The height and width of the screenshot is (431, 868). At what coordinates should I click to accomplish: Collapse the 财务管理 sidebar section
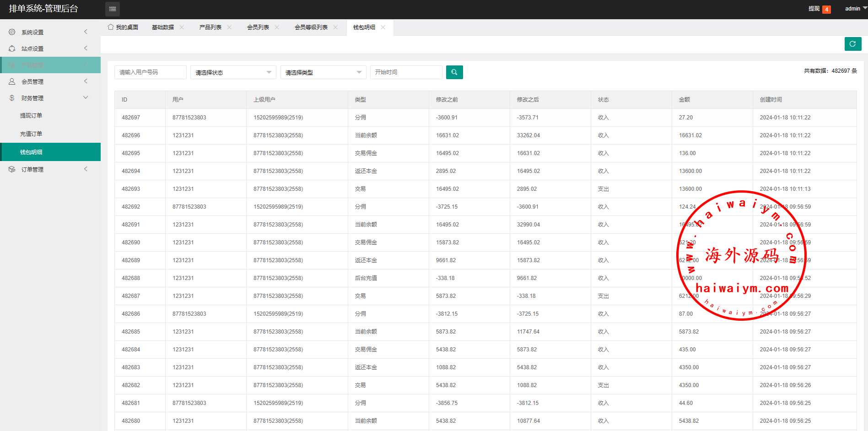pos(86,97)
